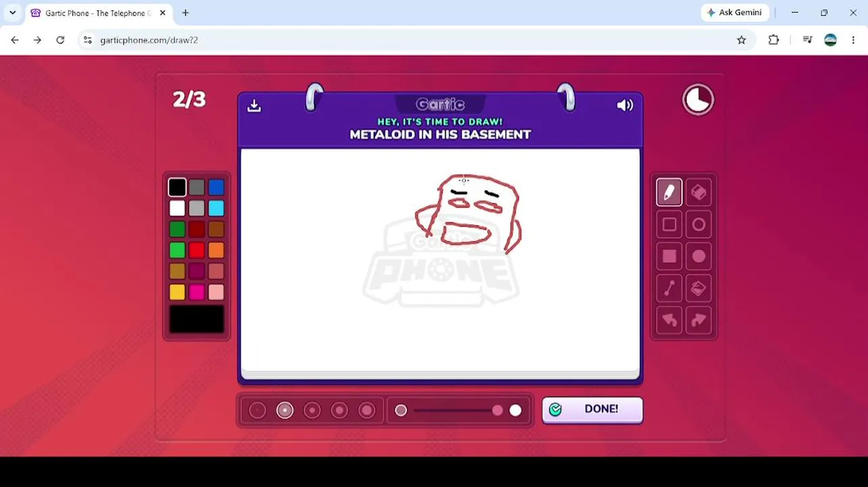Pick the filled ellipse shape tool
This screenshot has width=868, height=487.
tap(699, 256)
